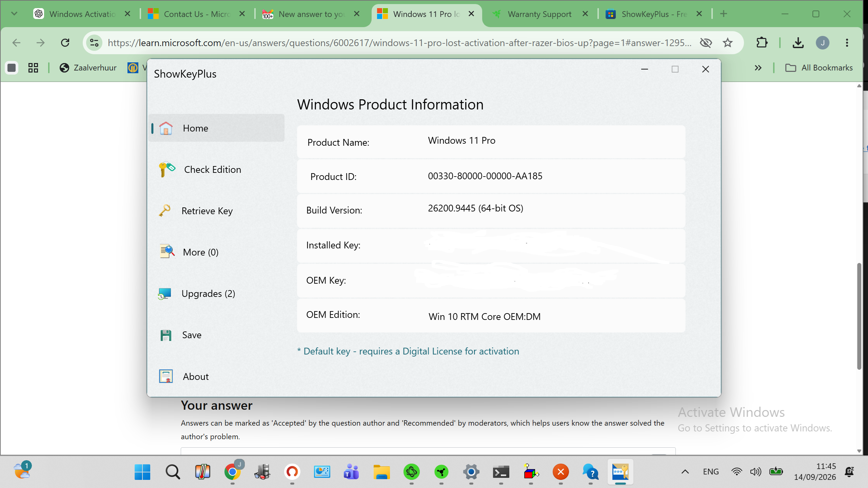
Task: Open Chrome downloads
Action: (x=798, y=43)
